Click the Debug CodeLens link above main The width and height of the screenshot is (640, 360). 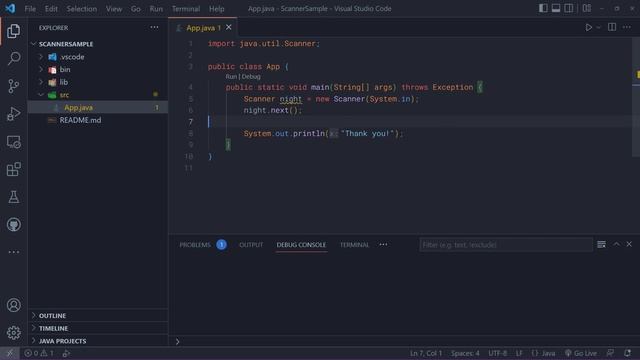(251, 76)
